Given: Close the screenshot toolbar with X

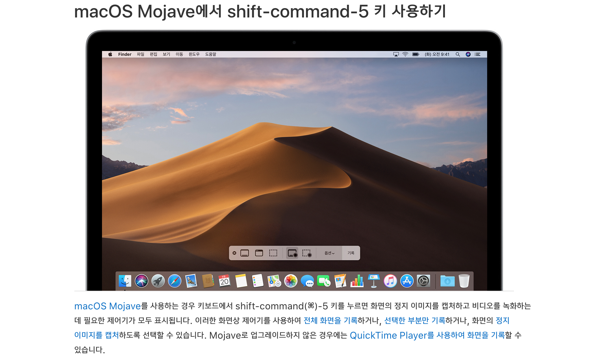Looking at the screenshot, I should [234, 253].
